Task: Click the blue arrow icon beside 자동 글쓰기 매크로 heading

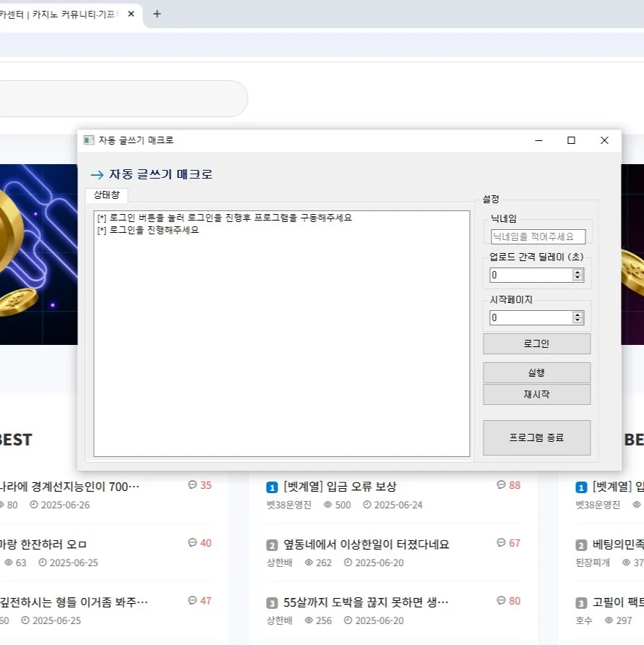Action: 98,174
